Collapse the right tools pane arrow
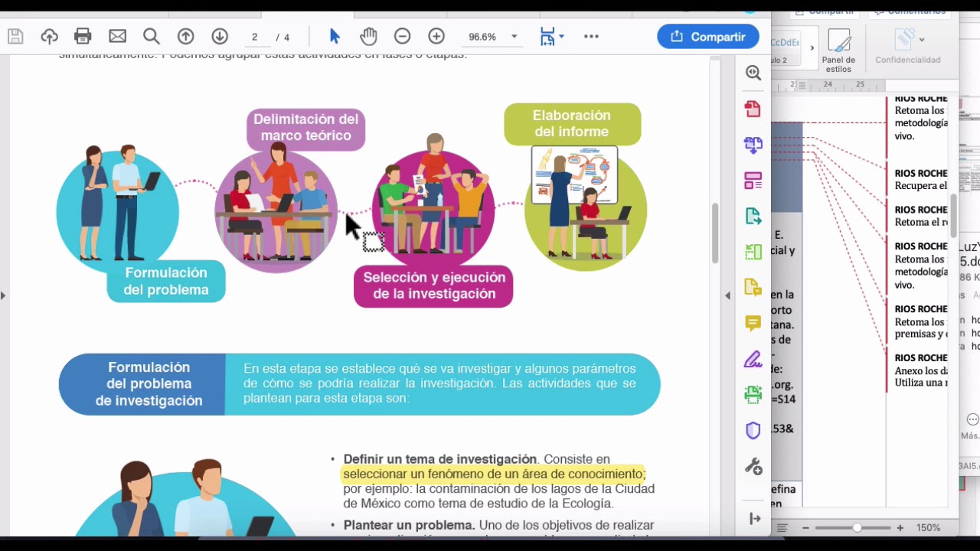 (x=755, y=519)
